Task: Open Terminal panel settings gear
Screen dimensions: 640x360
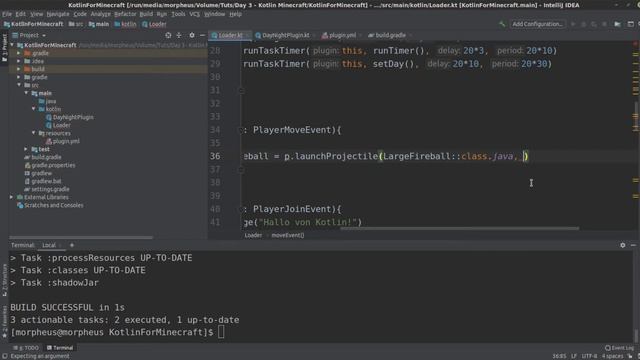Action: (623, 245)
